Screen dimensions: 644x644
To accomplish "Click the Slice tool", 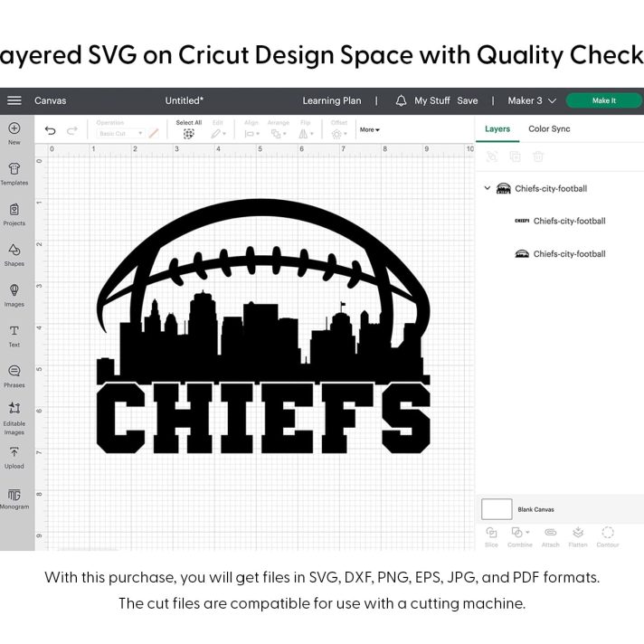I will pyautogui.click(x=491, y=537).
